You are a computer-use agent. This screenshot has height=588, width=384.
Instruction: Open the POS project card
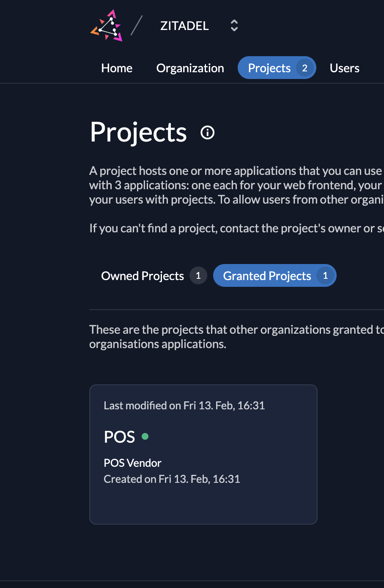tap(203, 454)
